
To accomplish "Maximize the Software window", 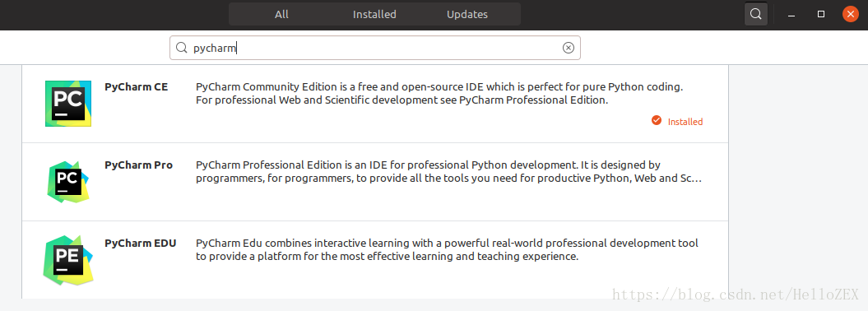I will [x=821, y=14].
